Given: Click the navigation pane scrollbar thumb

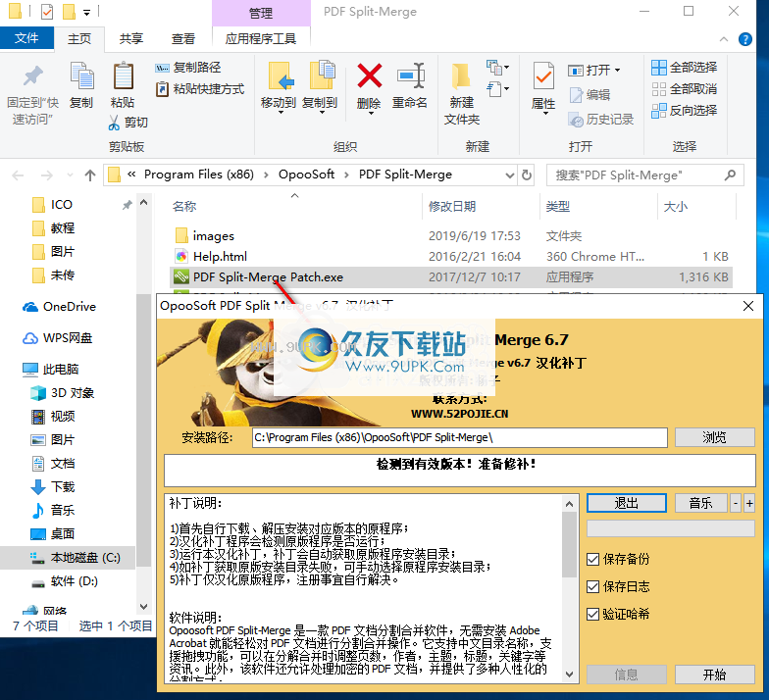Looking at the screenshot, I should point(143,430).
